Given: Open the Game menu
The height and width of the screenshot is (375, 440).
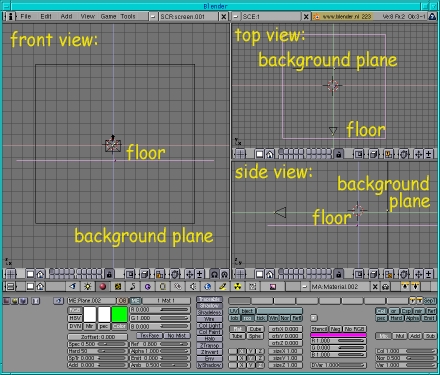Looking at the screenshot, I should (108, 16).
